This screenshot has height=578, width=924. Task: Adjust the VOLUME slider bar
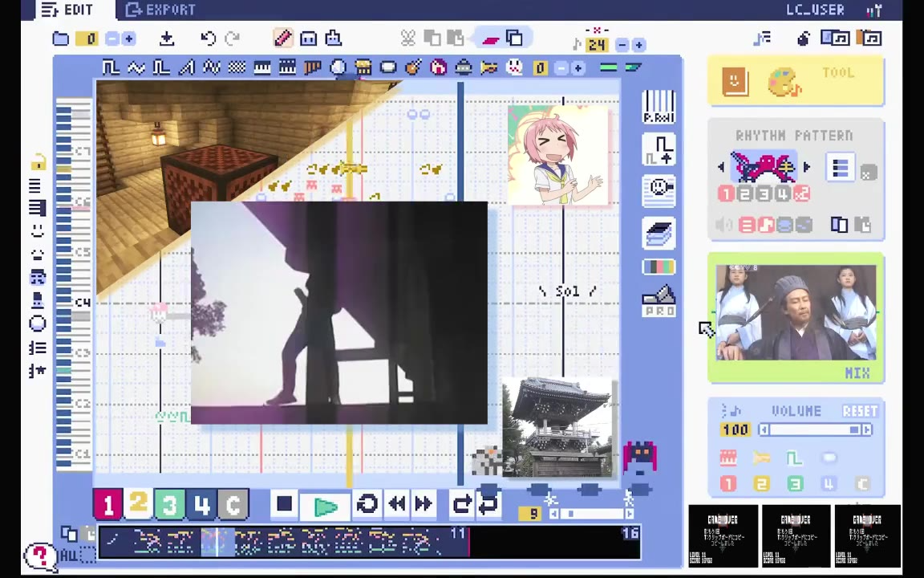click(810, 430)
